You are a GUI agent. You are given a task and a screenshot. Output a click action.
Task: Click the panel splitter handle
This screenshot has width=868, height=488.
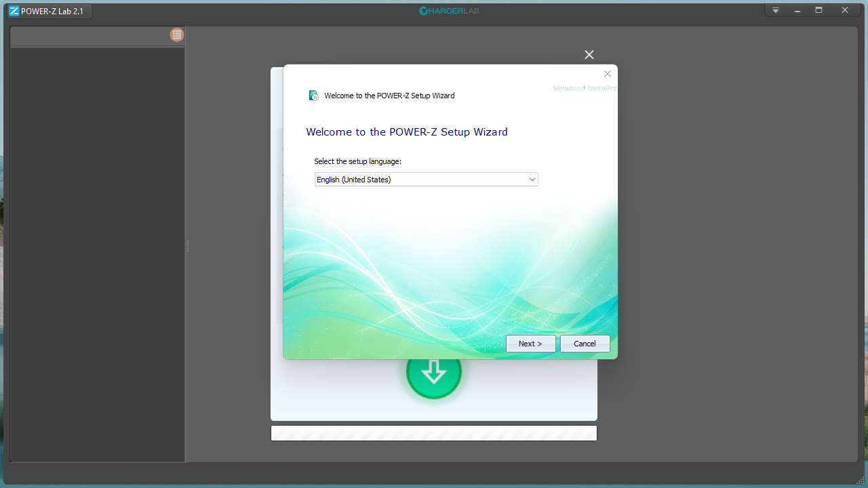[187, 247]
